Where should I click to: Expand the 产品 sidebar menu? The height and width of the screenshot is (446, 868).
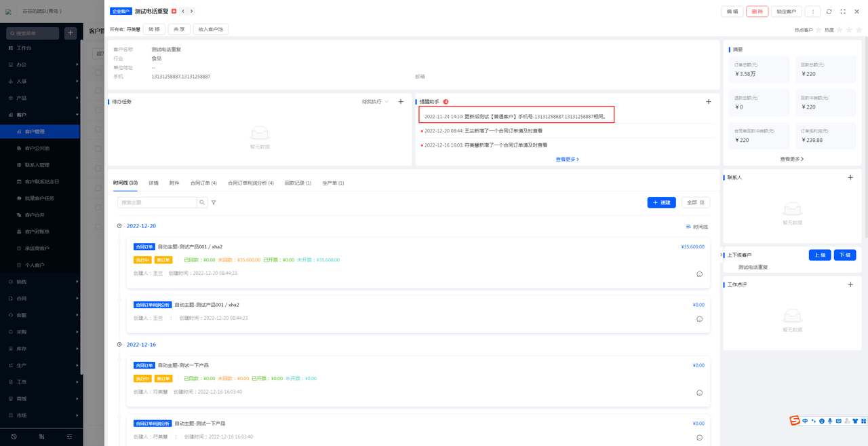pyautogui.click(x=41, y=98)
